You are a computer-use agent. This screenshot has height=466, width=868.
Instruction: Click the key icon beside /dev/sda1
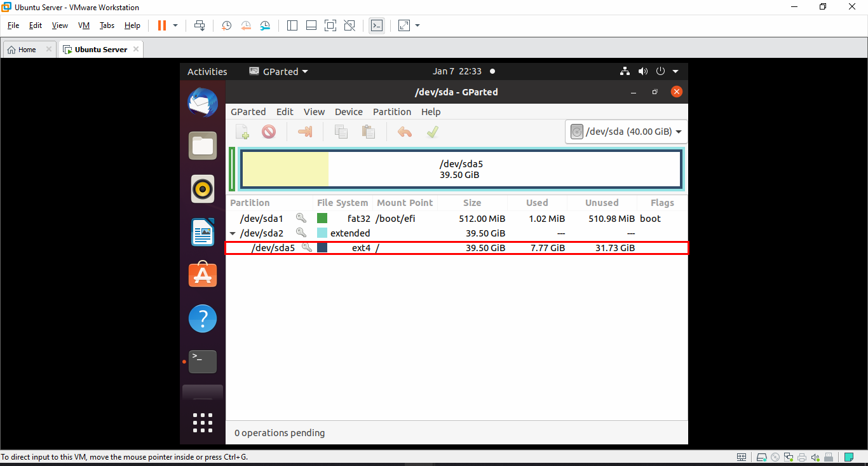tap(301, 218)
